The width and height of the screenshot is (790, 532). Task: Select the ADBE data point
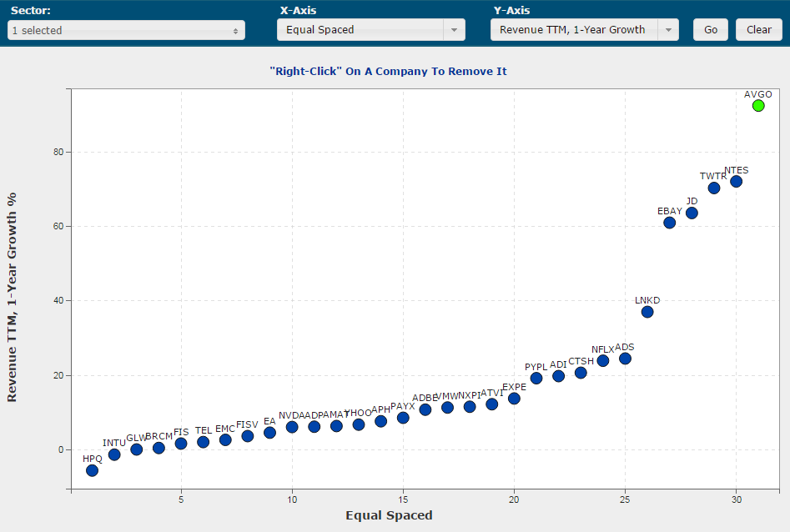coord(425,409)
